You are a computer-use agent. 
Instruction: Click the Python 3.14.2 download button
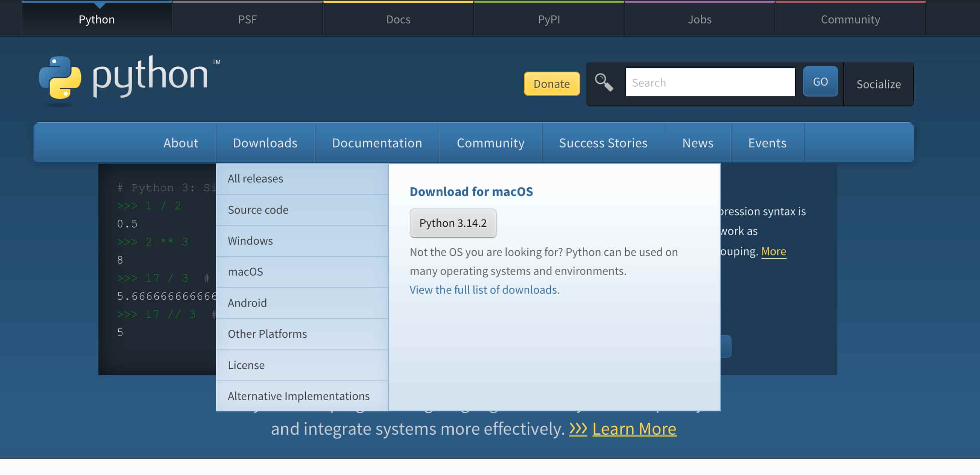(x=453, y=223)
